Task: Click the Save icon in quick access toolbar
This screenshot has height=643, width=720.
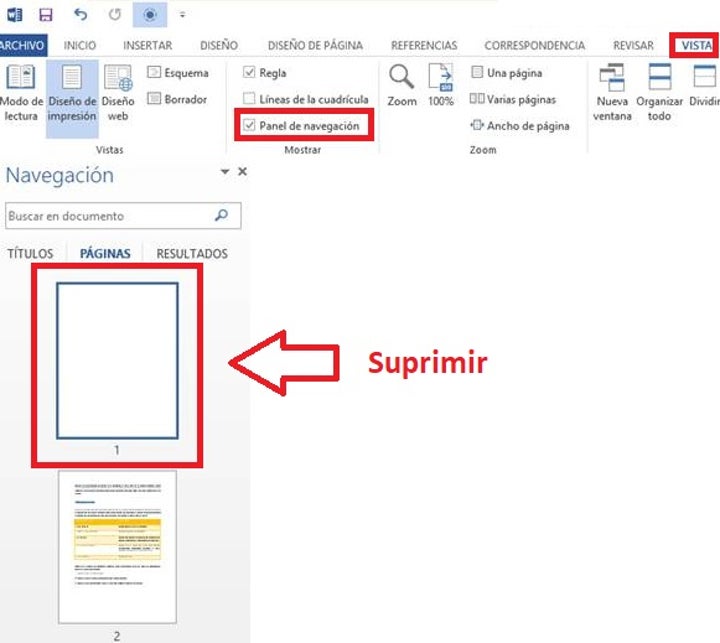Action: 46,14
